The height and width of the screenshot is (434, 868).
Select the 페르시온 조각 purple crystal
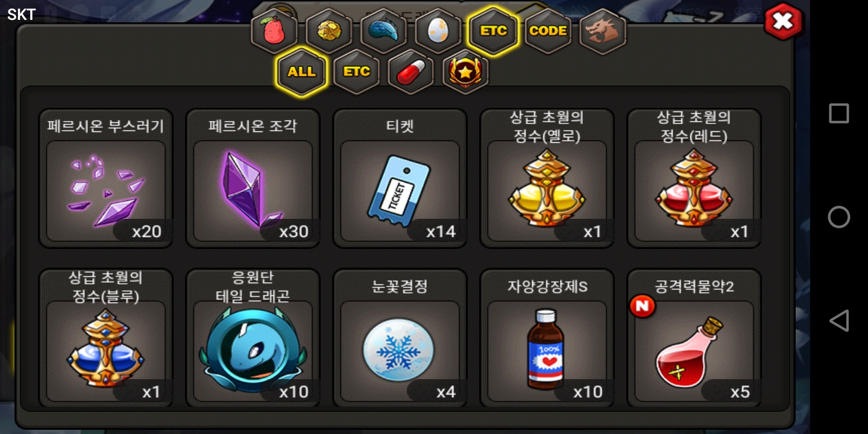click(253, 178)
